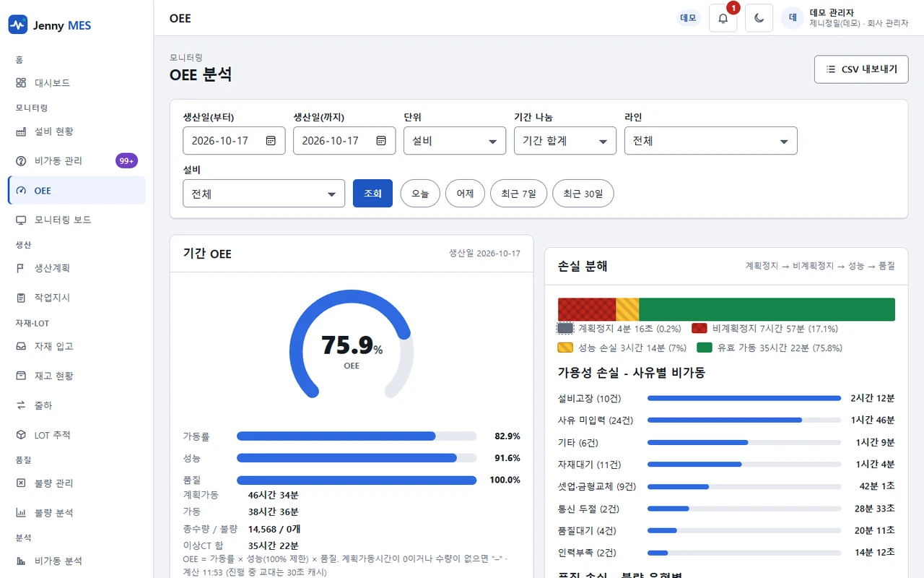This screenshot has width=924, height=578.
Task: Click the 자재 입고 inbox icon
Action: click(x=21, y=347)
